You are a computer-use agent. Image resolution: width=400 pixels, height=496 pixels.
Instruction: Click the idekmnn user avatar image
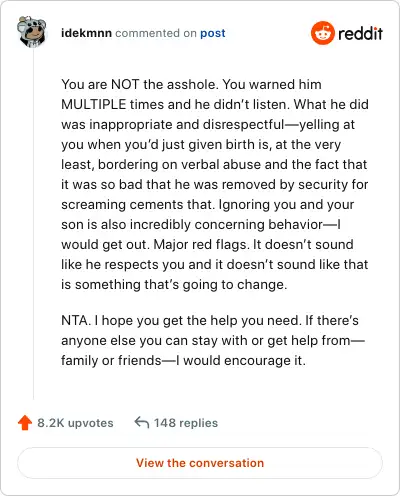coord(32,32)
